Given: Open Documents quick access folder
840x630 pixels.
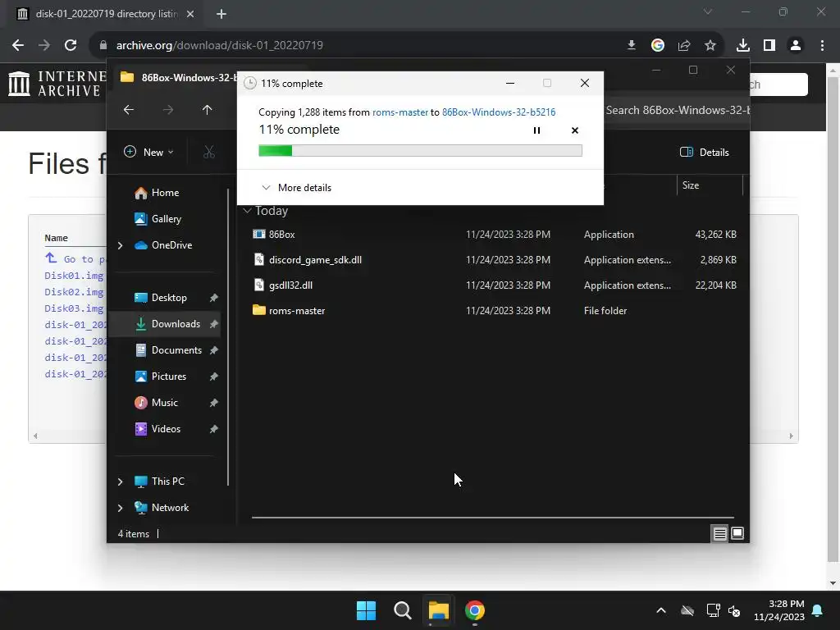Looking at the screenshot, I should [169, 349].
